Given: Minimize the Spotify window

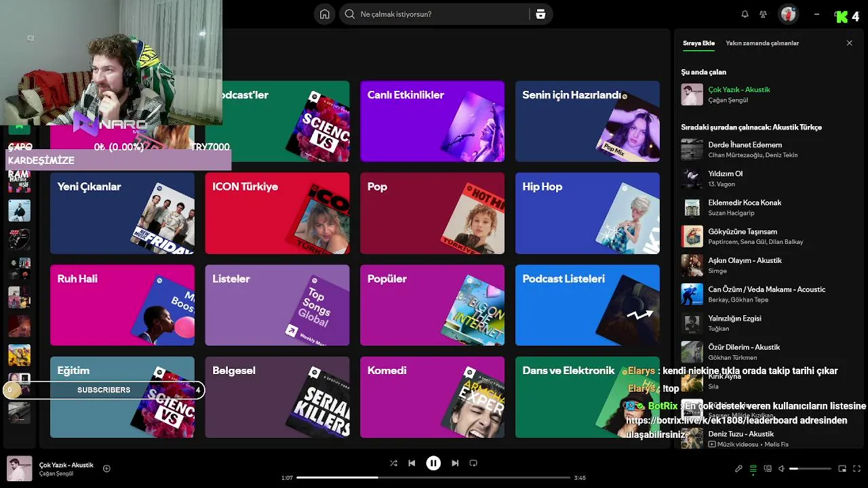Looking at the screenshot, I should [x=816, y=14].
